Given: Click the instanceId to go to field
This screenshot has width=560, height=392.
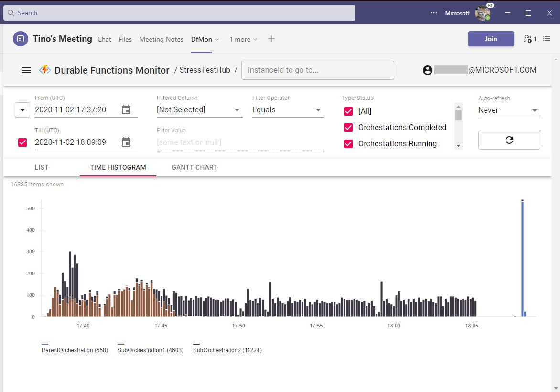Looking at the screenshot, I should click(x=317, y=70).
